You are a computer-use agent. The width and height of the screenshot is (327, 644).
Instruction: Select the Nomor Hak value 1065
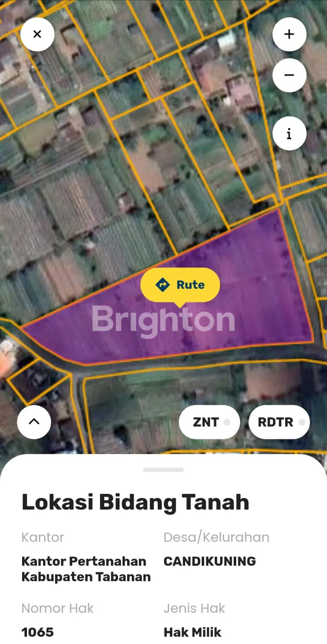click(x=37, y=632)
